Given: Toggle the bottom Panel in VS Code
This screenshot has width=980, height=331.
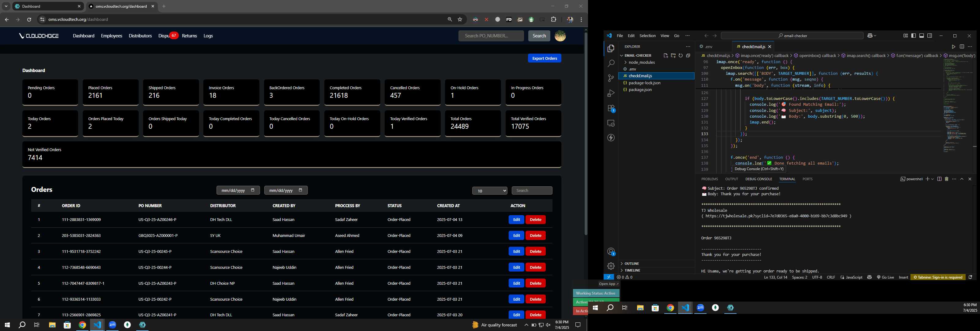Looking at the screenshot, I should coord(922,36).
